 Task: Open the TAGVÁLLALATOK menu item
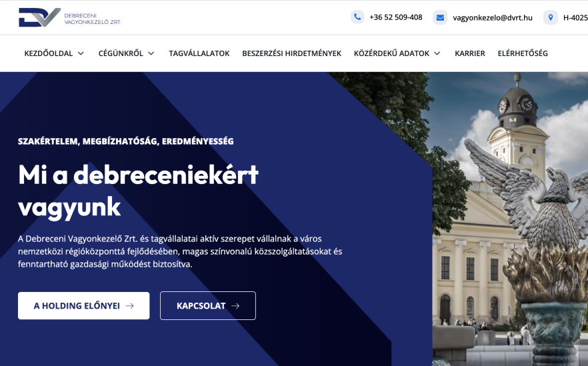[x=199, y=53]
